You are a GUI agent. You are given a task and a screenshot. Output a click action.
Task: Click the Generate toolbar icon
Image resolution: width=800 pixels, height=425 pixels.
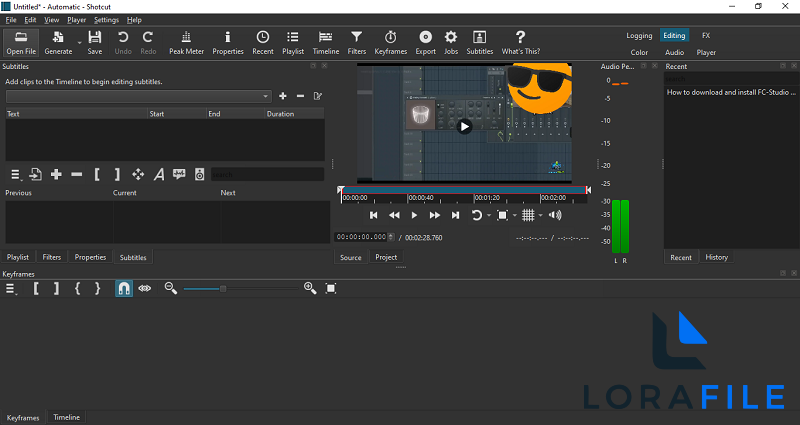[x=58, y=43]
